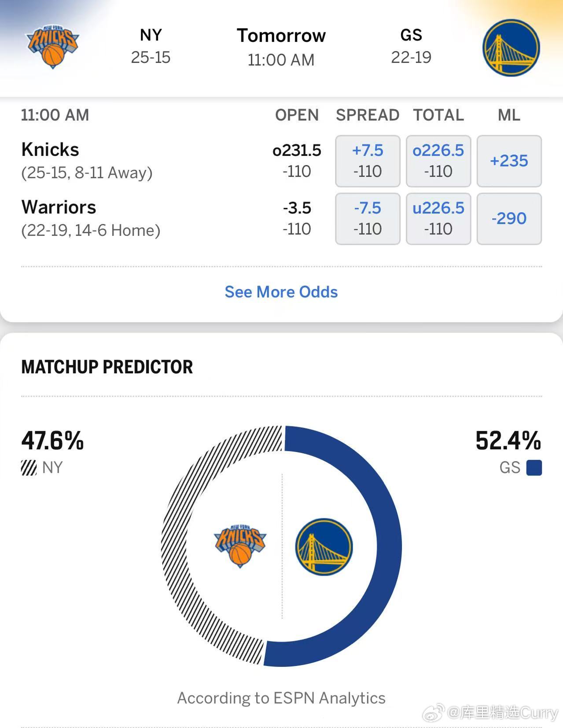
Task: Tap the Warriors logo inside the predictor donut
Action: pyautogui.click(x=324, y=546)
